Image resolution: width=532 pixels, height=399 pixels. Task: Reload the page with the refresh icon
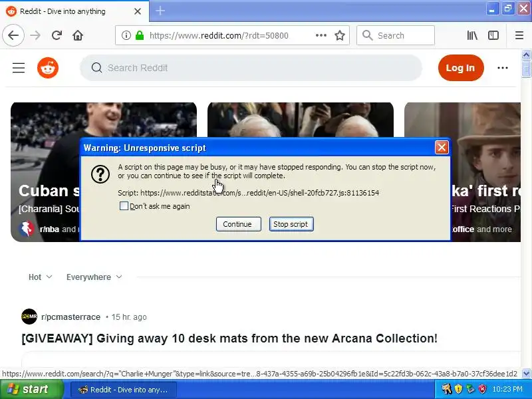[57, 35]
